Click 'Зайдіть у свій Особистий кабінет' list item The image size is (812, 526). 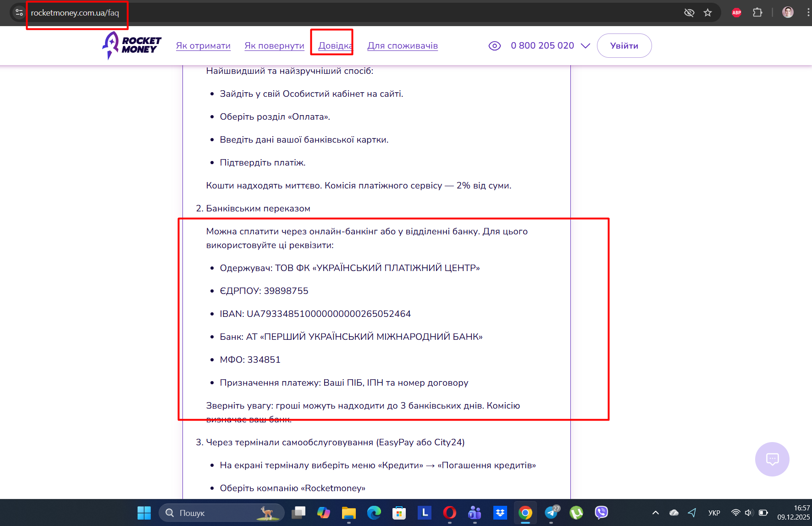pos(312,94)
